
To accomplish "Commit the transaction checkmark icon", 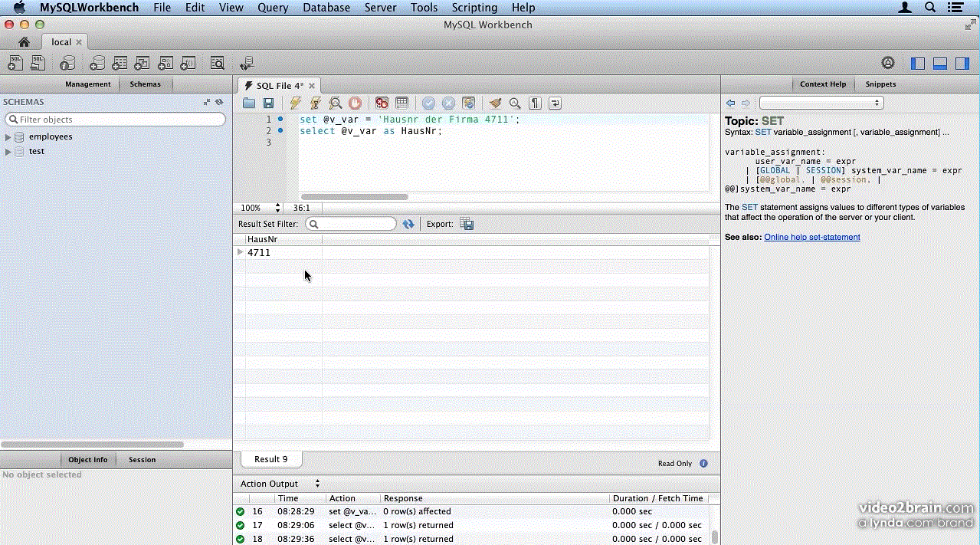I will point(428,103).
